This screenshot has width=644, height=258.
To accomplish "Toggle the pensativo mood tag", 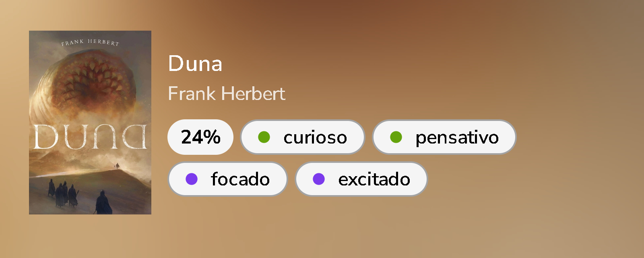I will pos(444,137).
